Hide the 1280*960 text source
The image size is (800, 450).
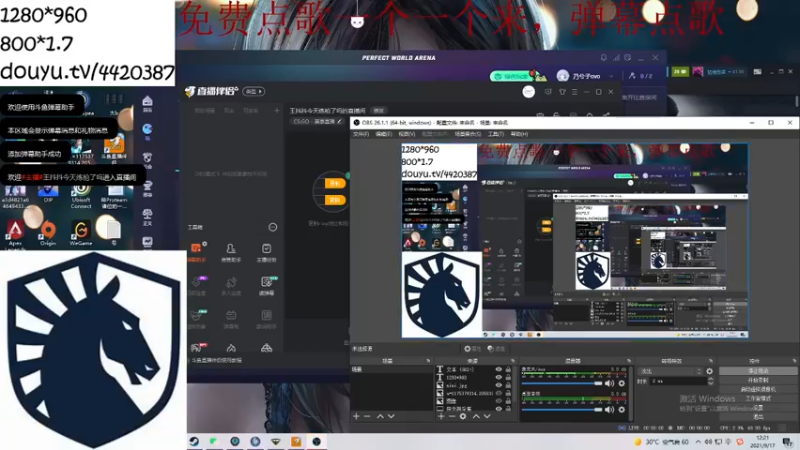pos(498,378)
